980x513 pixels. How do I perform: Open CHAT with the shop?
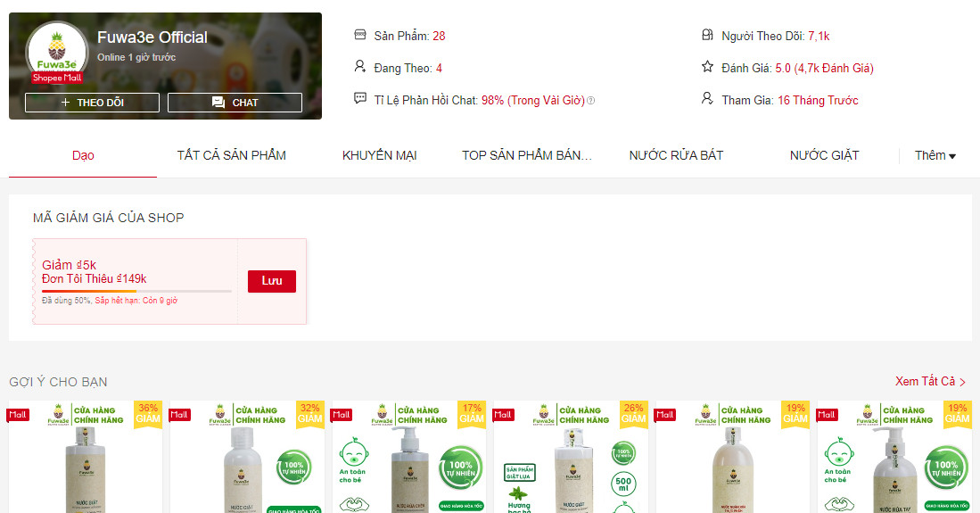(x=235, y=103)
